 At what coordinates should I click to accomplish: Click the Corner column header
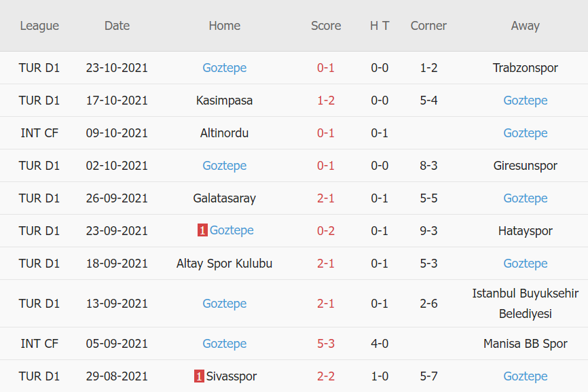pyautogui.click(x=428, y=26)
